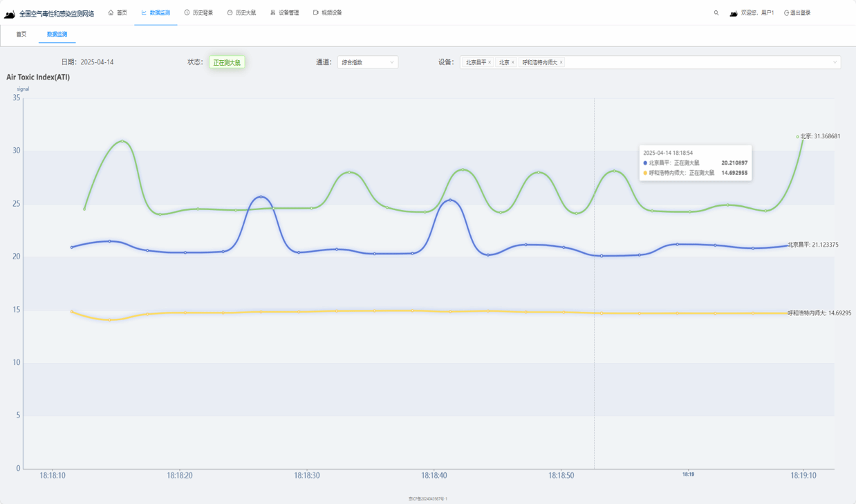Click the device icon next to 设备管理
Viewport: 856px width, 504px height.
pyautogui.click(x=272, y=12)
